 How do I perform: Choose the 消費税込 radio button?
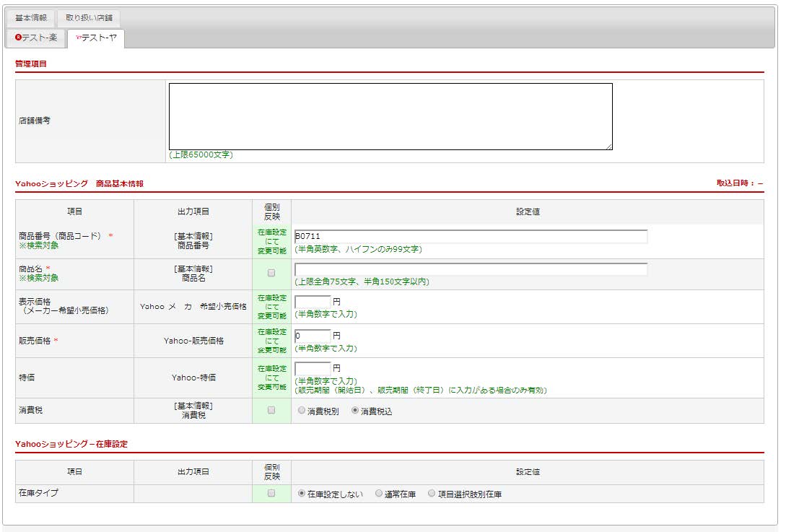pos(355,411)
